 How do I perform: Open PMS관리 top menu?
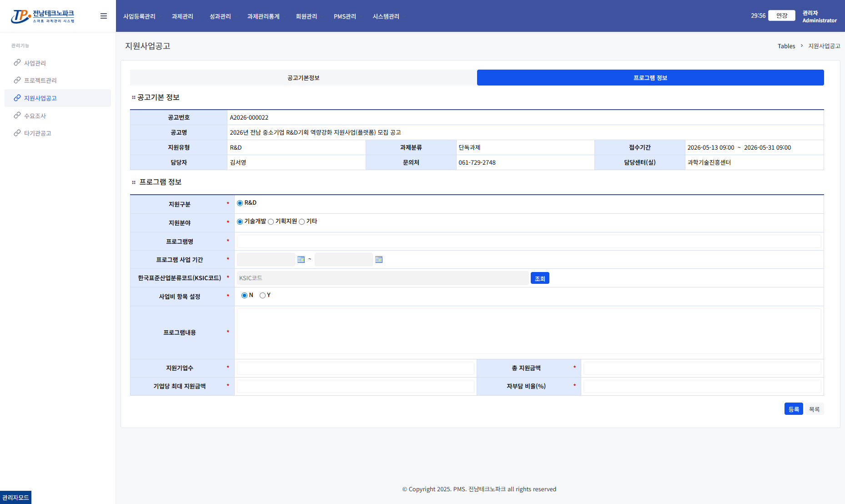coord(345,16)
